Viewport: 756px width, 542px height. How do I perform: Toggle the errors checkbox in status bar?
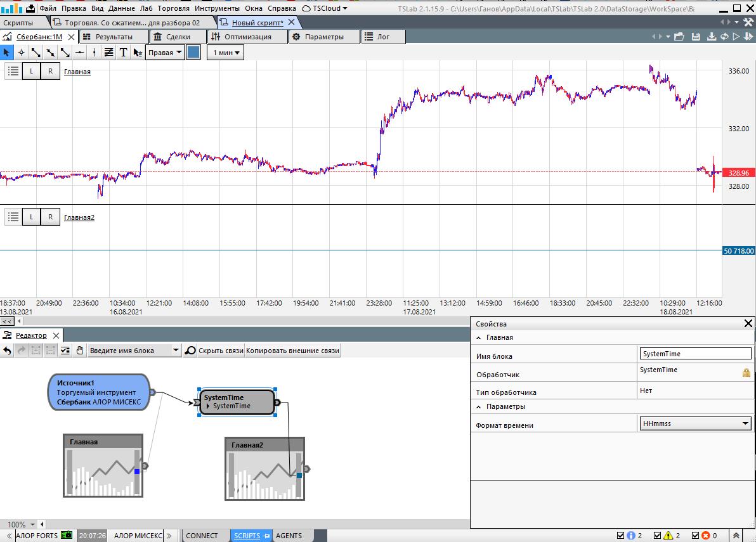[696, 536]
